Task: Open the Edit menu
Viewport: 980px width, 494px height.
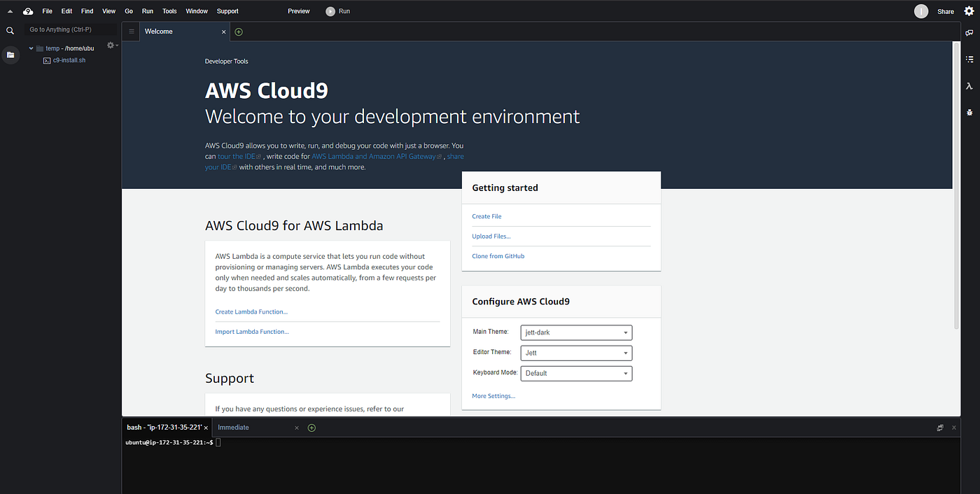Action: coord(66,11)
